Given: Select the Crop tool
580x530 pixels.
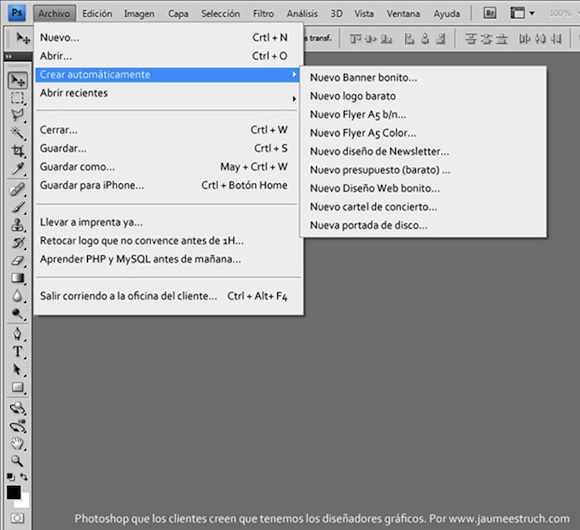Looking at the screenshot, I should [x=18, y=151].
